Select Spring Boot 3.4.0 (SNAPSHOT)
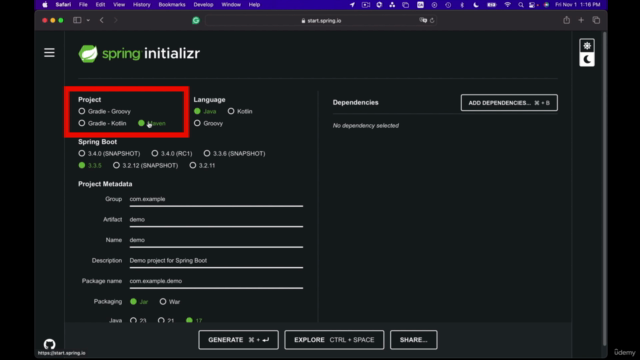 click(109, 153)
